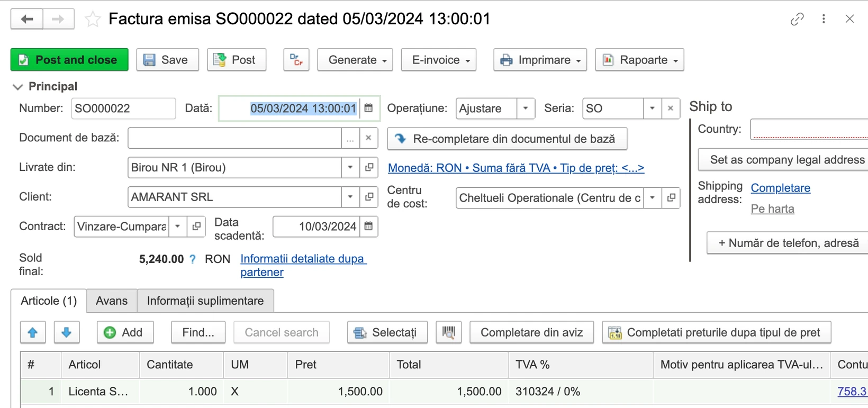Open Livrate din record in new window
Viewport: 868px width, 408px height.
tap(369, 168)
